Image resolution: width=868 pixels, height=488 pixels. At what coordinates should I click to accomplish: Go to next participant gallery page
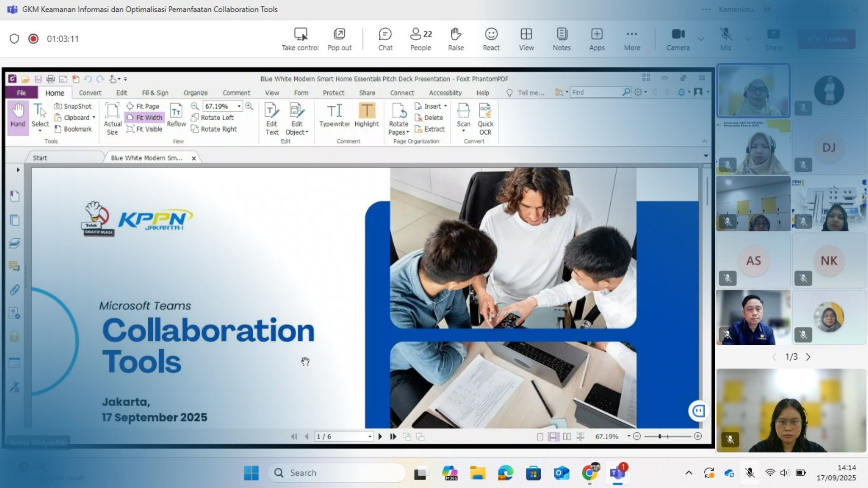coord(808,357)
